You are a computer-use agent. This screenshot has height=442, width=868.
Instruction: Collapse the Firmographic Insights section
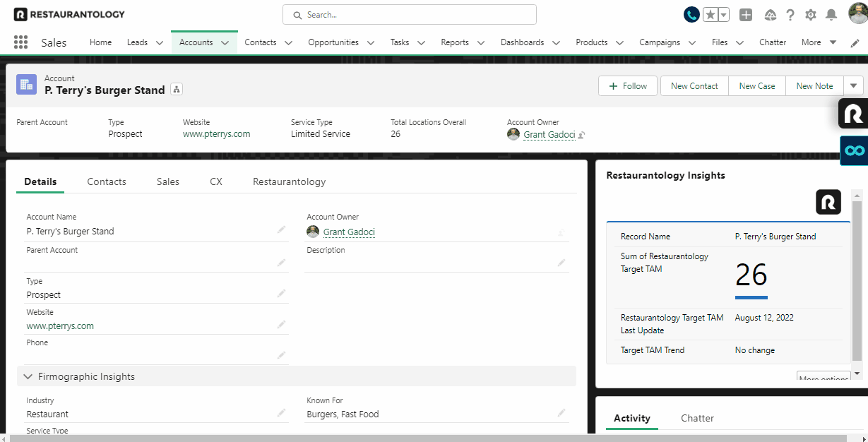coord(28,376)
